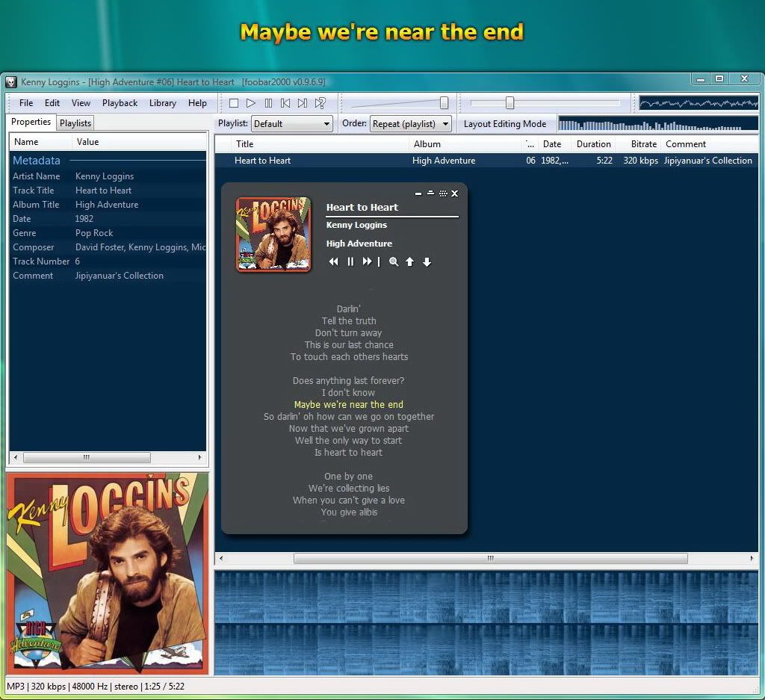Click the Name column header in Properties
Image resolution: width=765 pixels, height=700 pixels.
(41, 142)
